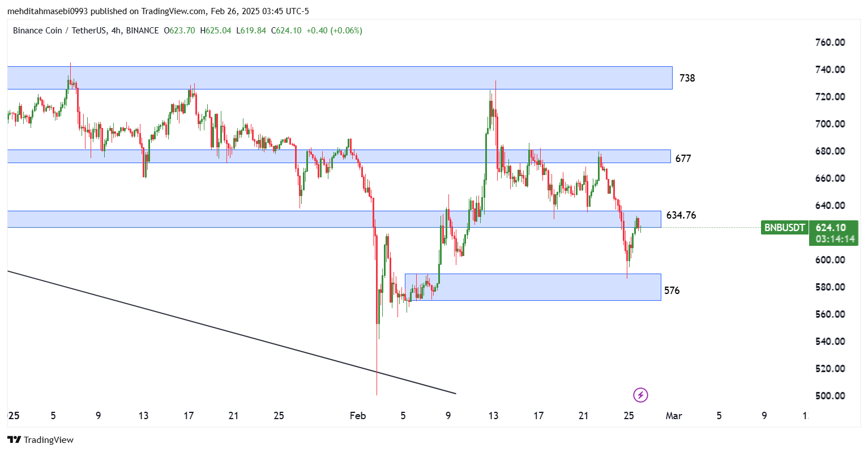Viewport: 868px width, 452px height.
Task: Select the blue 677 zone rectangle
Action: pyautogui.click(x=339, y=156)
